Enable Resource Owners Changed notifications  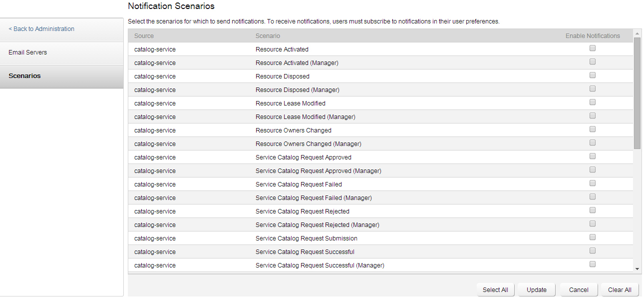coord(593,129)
